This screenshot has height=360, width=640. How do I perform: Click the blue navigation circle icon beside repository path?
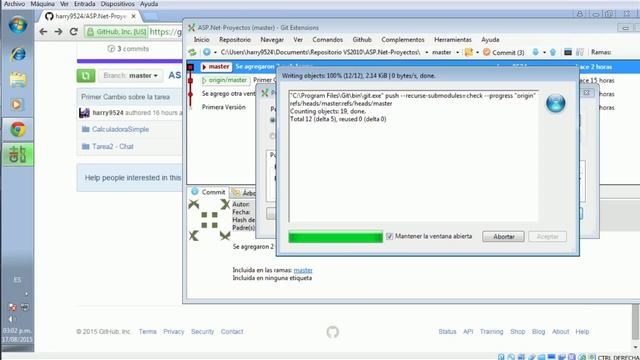pos(207,52)
